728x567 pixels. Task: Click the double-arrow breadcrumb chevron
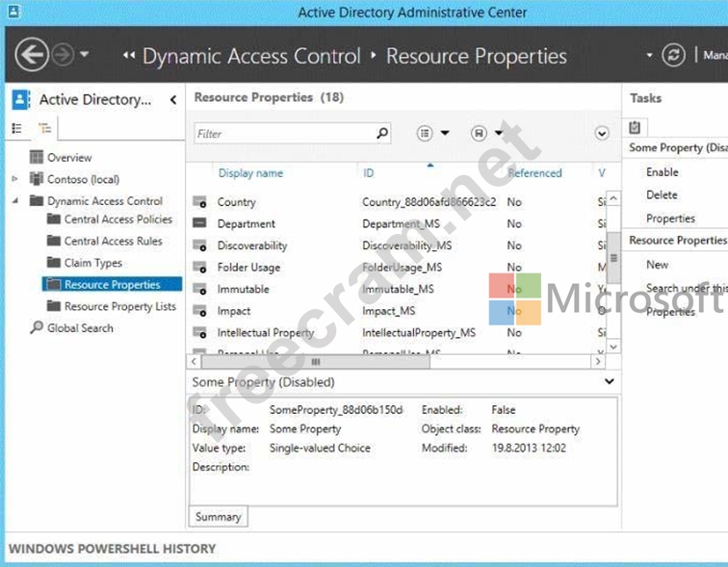129,56
